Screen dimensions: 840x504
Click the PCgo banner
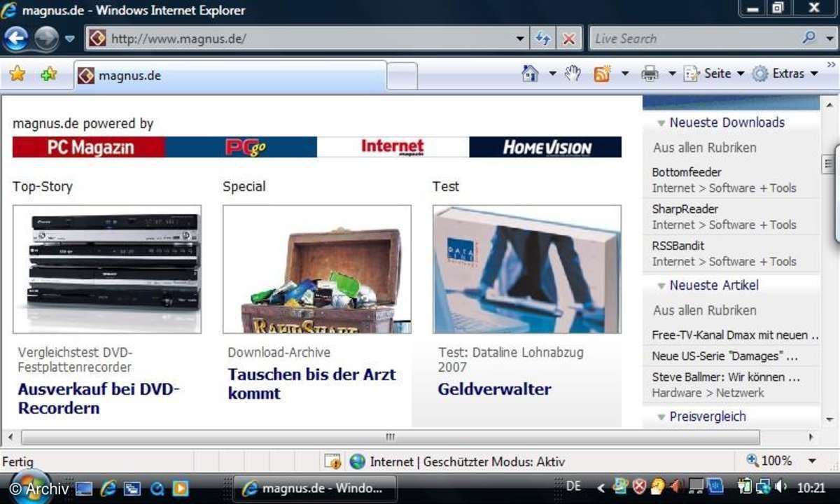tap(241, 147)
